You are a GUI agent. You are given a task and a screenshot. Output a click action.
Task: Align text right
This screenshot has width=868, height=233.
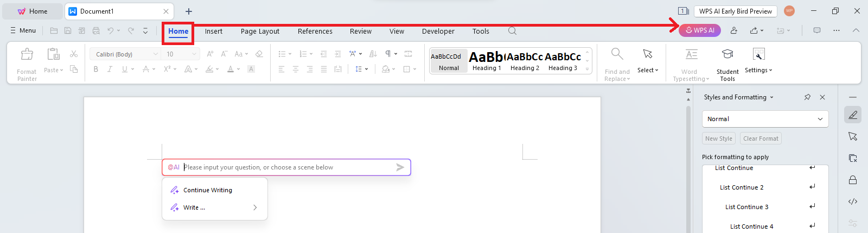(x=310, y=69)
